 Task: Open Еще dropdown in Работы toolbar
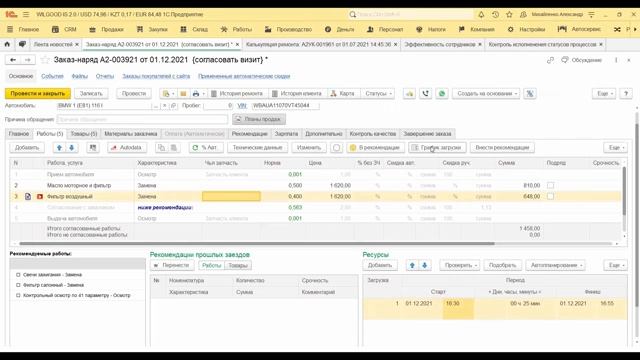point(616,147)
